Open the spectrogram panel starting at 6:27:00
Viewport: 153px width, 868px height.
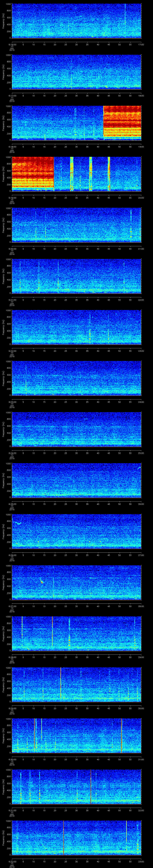point(76,583)
